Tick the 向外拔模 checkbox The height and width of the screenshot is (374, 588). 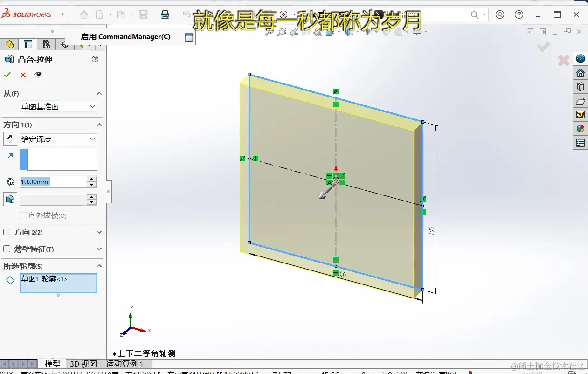23,215
